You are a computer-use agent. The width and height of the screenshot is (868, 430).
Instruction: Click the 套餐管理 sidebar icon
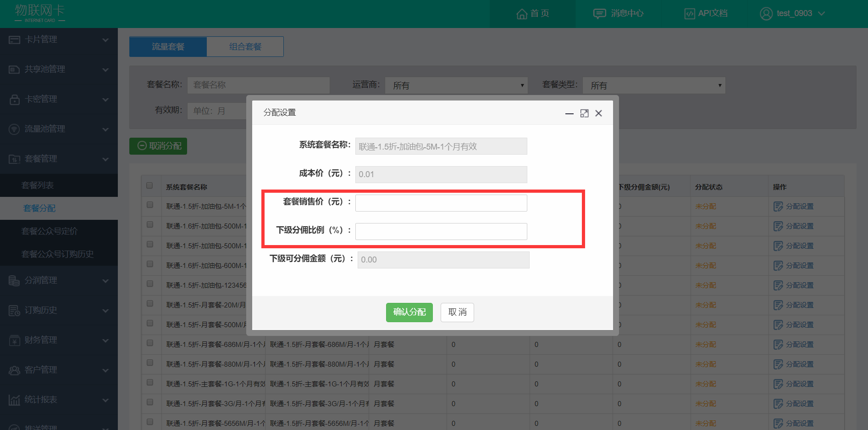pos(15,159)
